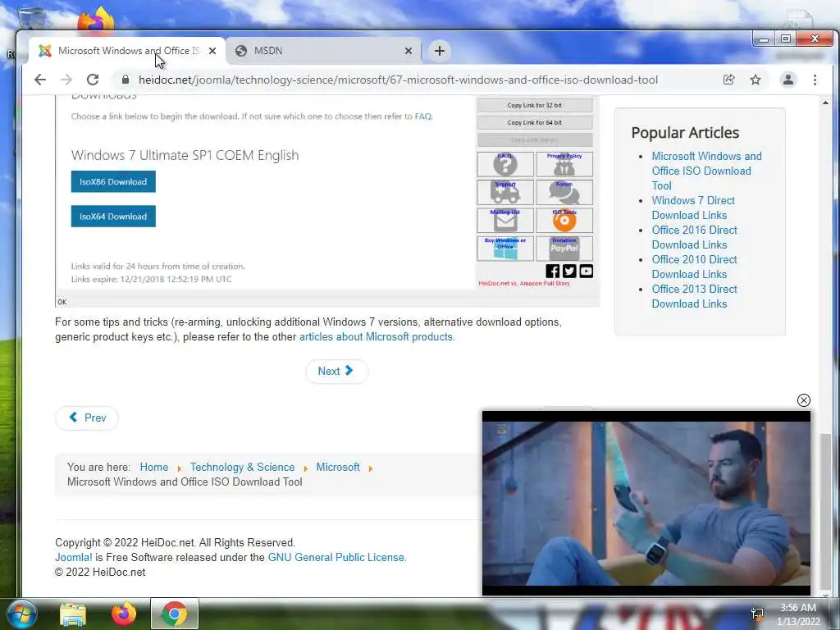Click the YouTube icon

pos(586,271)
